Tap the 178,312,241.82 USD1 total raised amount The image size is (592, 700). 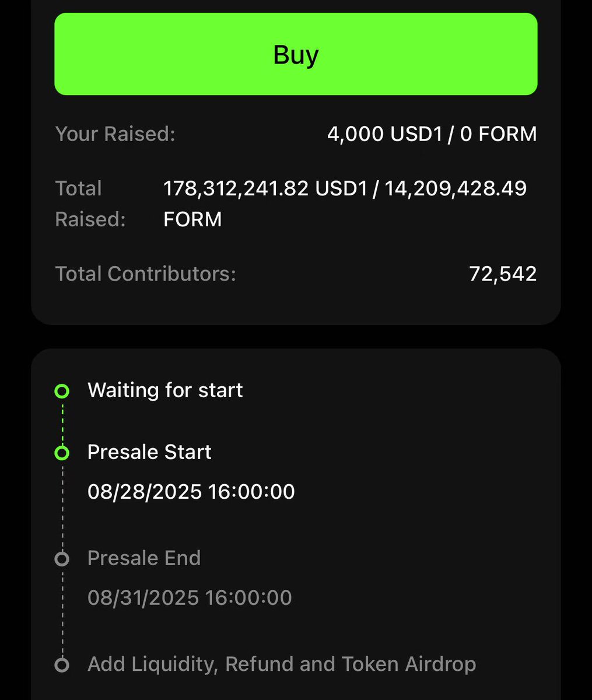(x=266, y=188)
